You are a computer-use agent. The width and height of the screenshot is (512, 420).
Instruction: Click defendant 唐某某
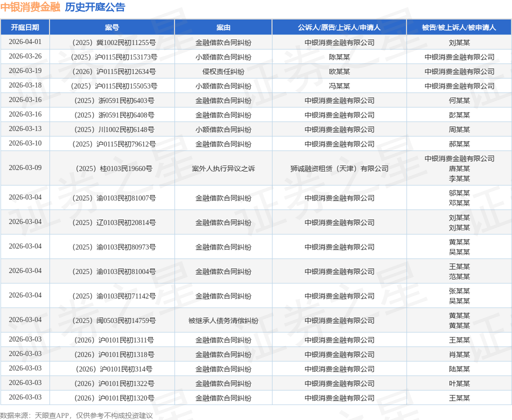(x=459, y=168)
